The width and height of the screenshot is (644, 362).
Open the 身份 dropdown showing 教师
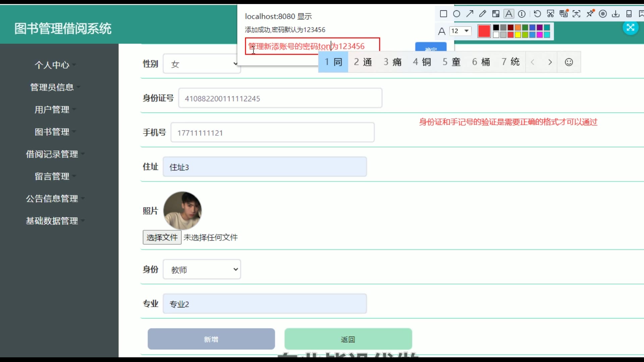pyautogui.click(x=202, y=269)
